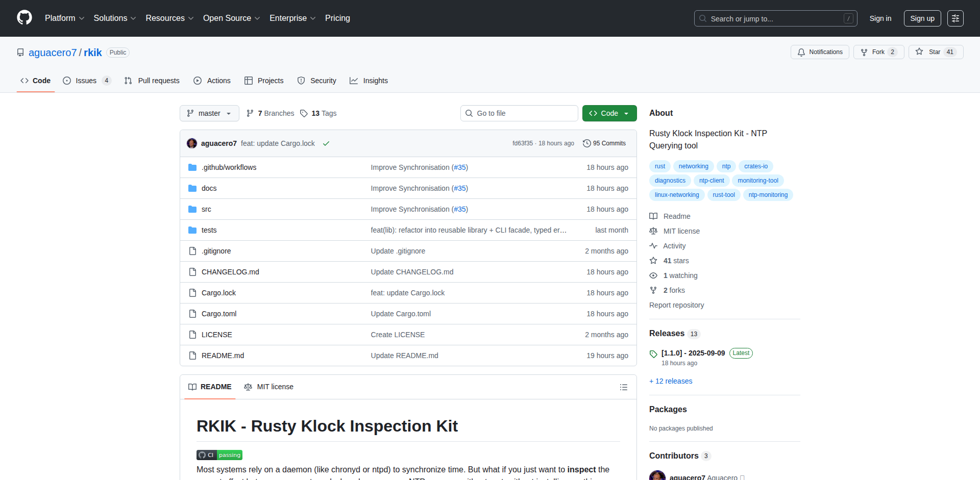Viewport: 980px width, 480px height.
Task: Open the Projects tab
Action: (x=264, y=81)
